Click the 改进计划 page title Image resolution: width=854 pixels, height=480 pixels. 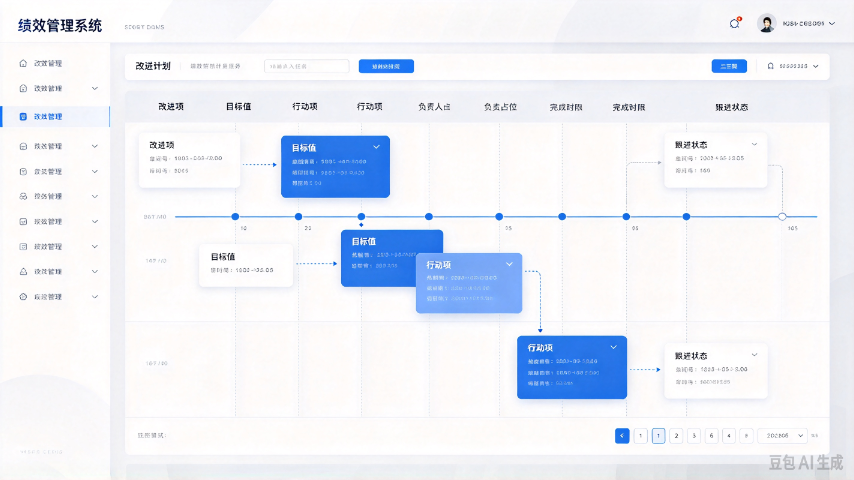153,66
